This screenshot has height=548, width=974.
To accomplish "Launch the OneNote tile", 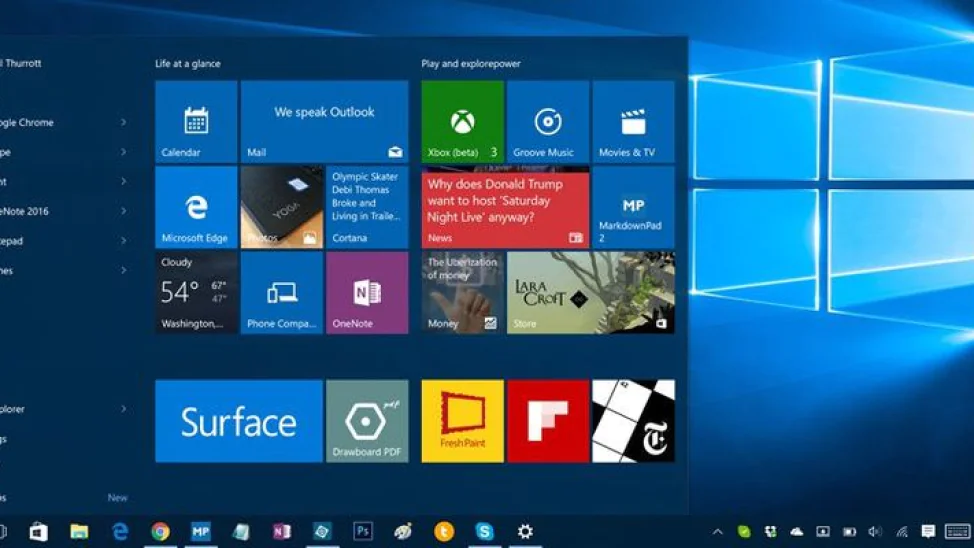I will pyautogui.click(x=367, y=293).
